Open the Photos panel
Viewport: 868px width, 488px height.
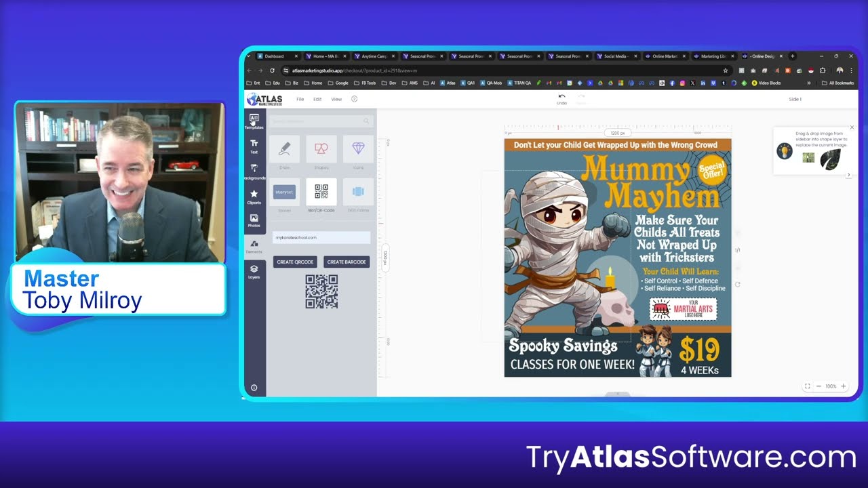tap(254, 221)
